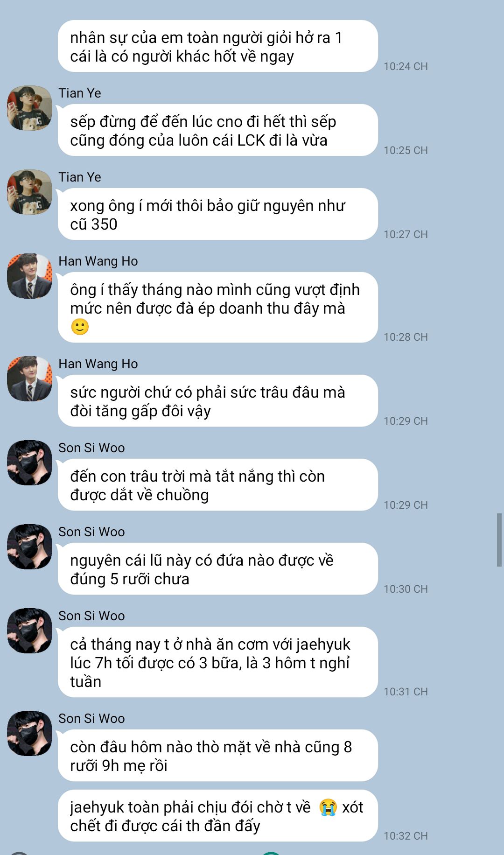Select the message 'sếp đừng để đến lúc'
This screenshot has height=855, width=504.
[217, 130]
